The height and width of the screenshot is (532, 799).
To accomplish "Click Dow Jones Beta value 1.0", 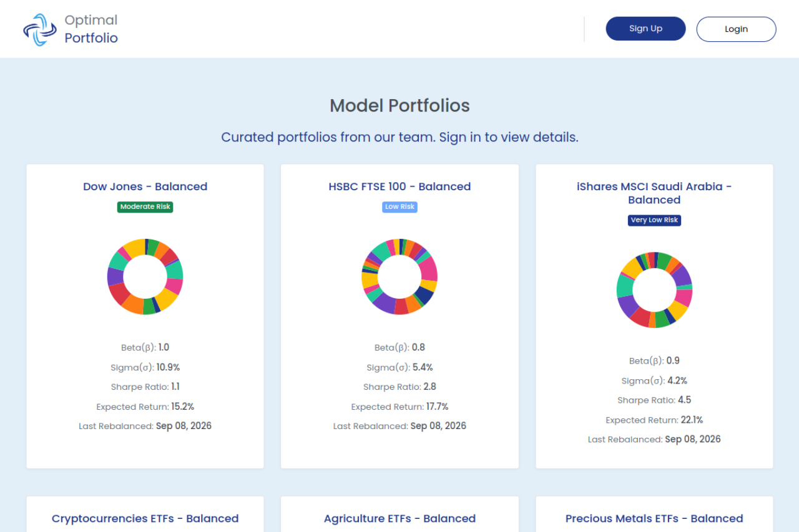I will coord(164,347).
